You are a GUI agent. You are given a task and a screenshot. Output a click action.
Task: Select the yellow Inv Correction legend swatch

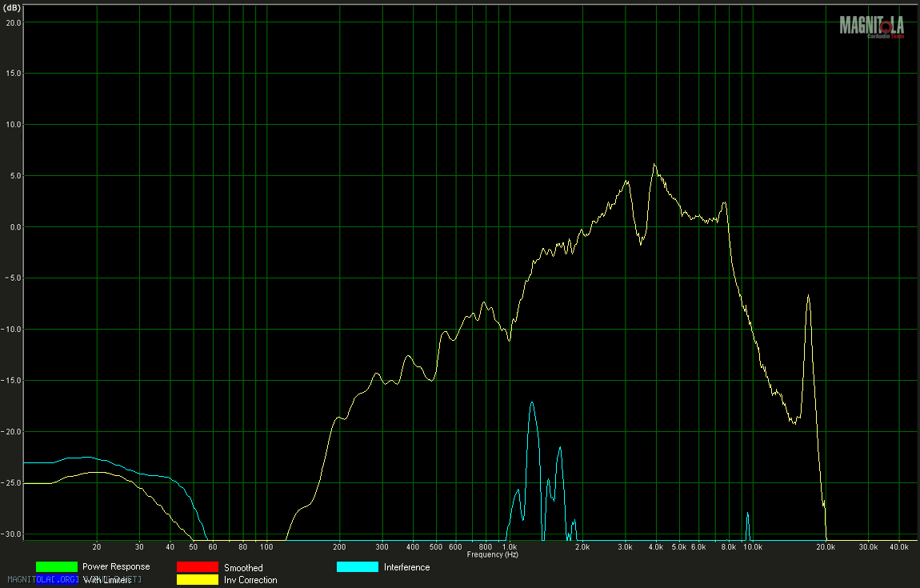(197, 580)
